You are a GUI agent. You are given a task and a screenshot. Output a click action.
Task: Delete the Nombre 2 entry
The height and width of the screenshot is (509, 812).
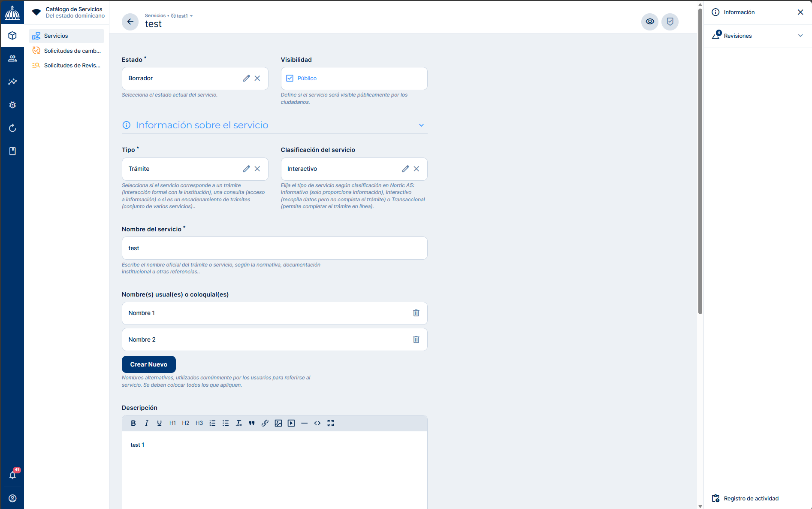pyautogui.click(x=416, y=340)
